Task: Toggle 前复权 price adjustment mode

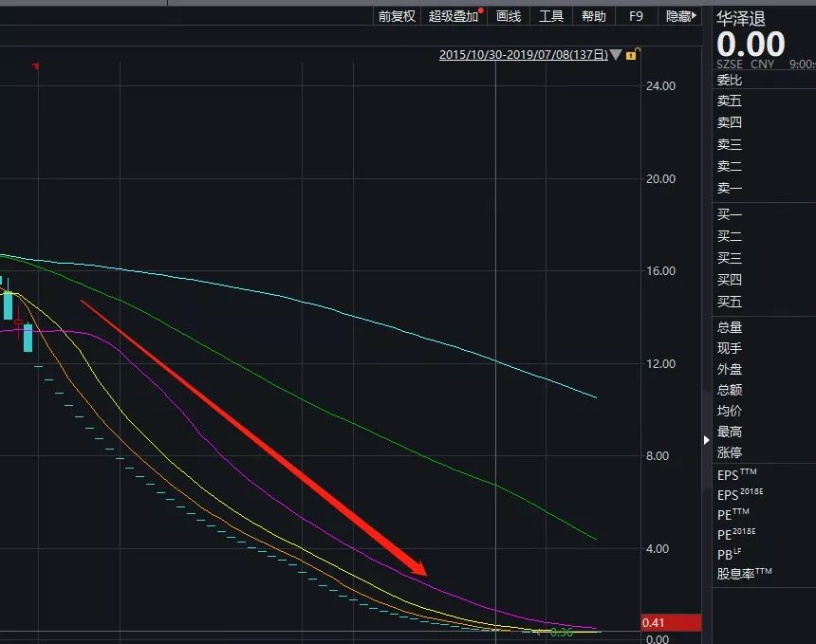Action: tap(397, 17)
